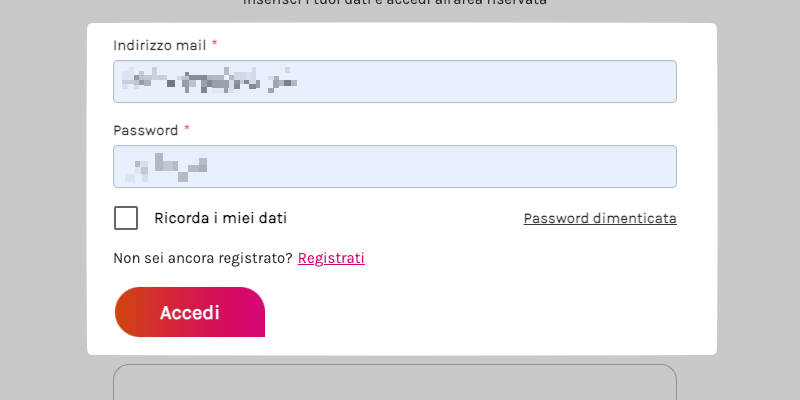Open the Password dimenticata link

pos(600,218)
